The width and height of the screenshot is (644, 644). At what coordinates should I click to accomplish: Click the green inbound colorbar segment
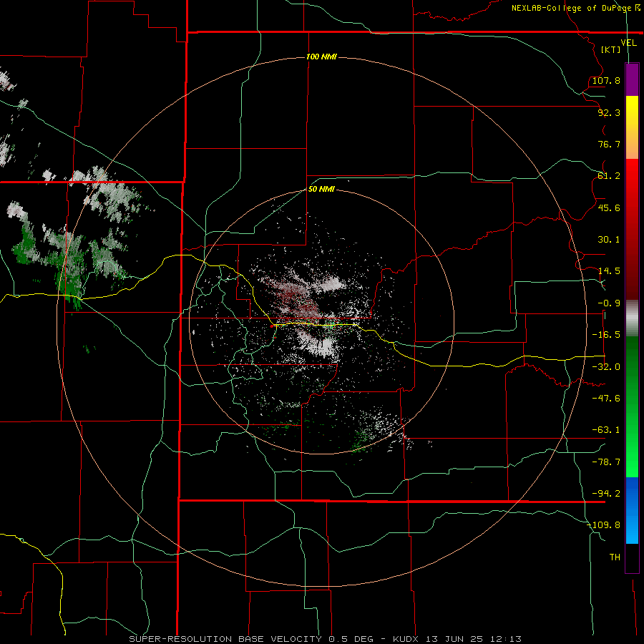(632, 406)
